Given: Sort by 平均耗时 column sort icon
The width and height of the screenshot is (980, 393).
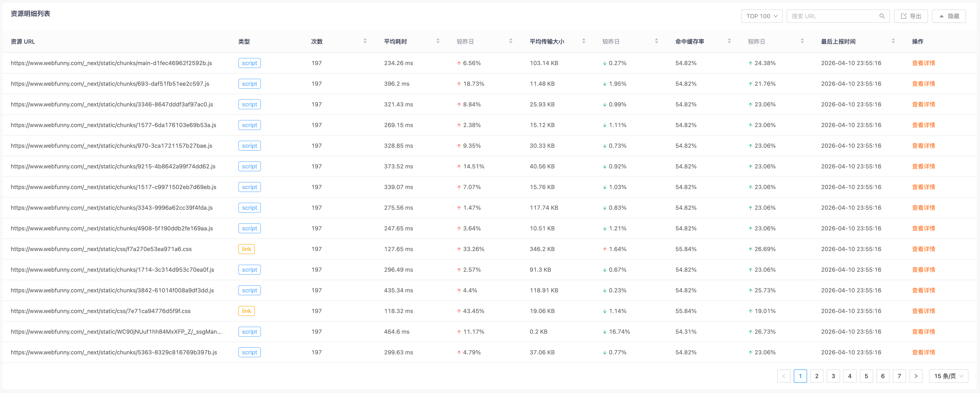Looking at the screenshot, I should click(x=438, y=41).
